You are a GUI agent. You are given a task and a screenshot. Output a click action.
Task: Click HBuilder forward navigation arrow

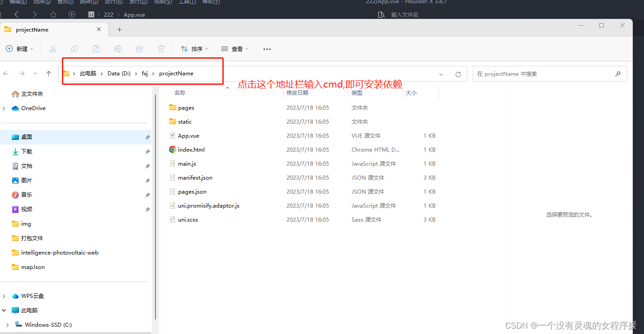[35, 14]
